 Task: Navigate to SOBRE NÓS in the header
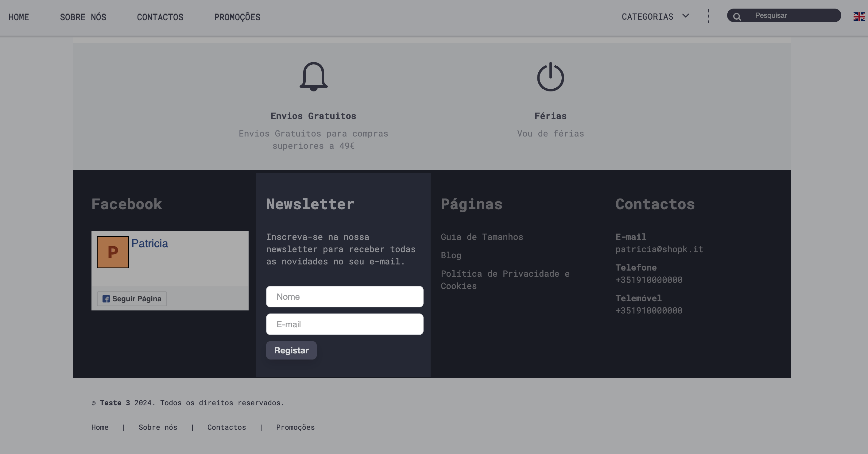pyautogui.click(x=83, y=17)
